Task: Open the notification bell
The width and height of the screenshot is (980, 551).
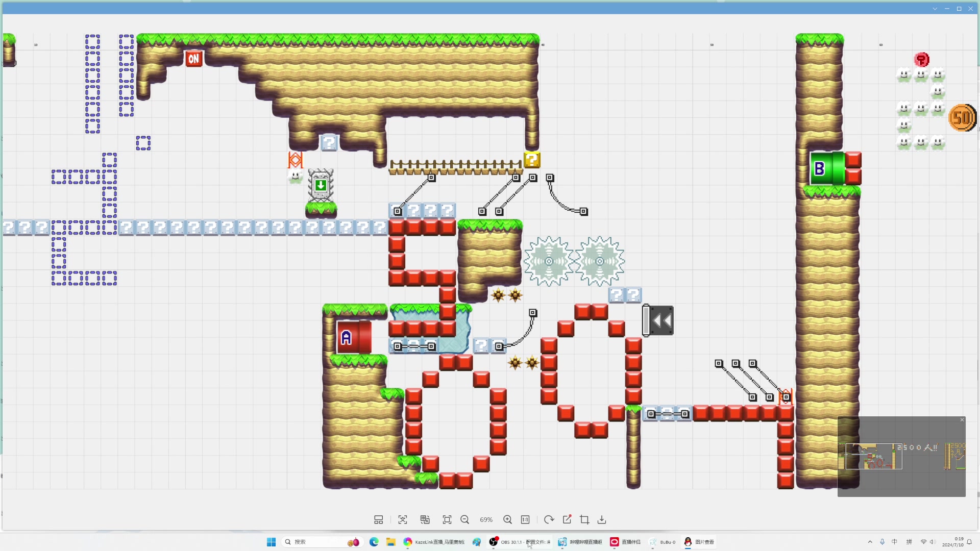Action: 969,542
